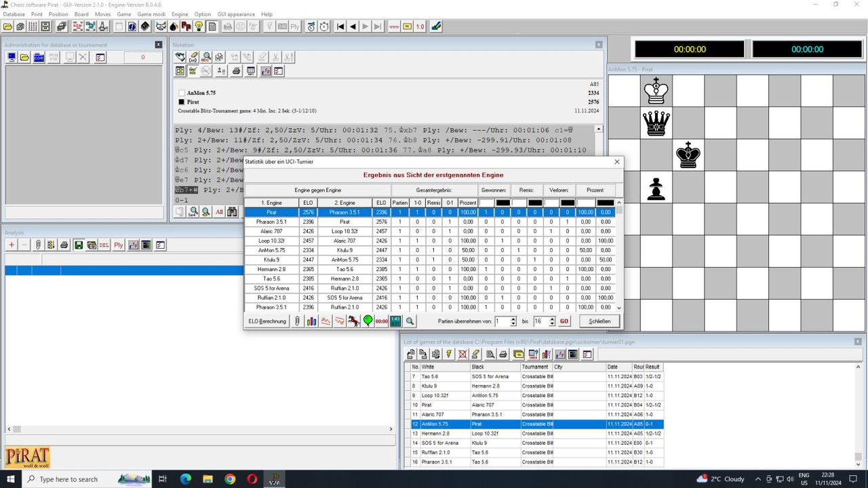This screenshot has width=868, height=488.
Task: Open the Database menu
Action: [14, 14]
